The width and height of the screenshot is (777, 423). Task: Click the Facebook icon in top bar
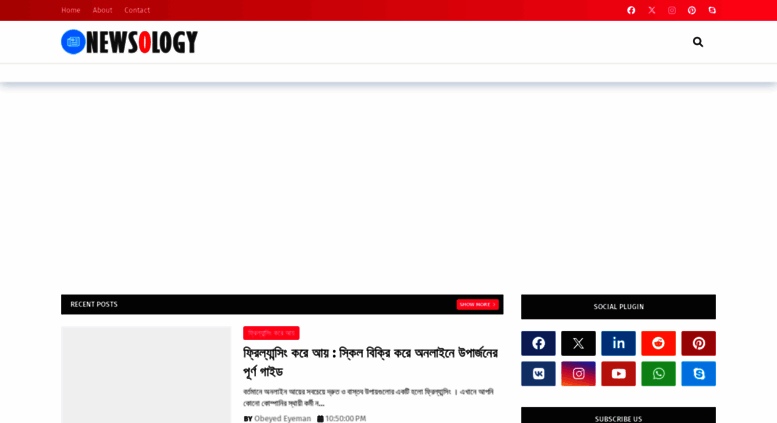(x=631, y=10)
